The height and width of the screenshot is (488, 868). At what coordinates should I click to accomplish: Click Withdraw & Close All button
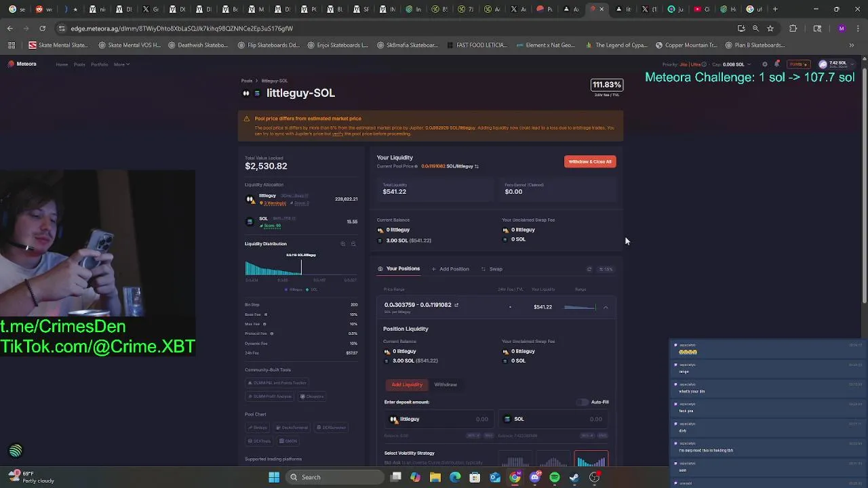(x=590, y=161)
